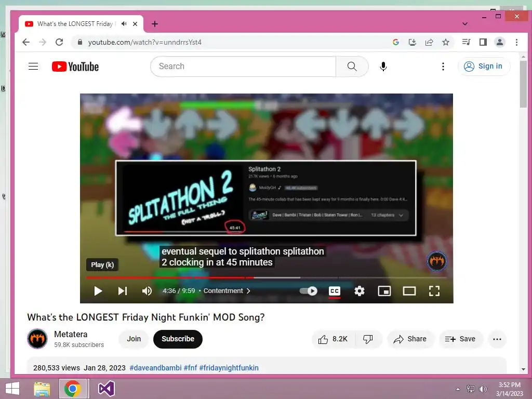532x399 pixels.
Task: Go to the YouTube home logo
Action: tap(75, 66)
